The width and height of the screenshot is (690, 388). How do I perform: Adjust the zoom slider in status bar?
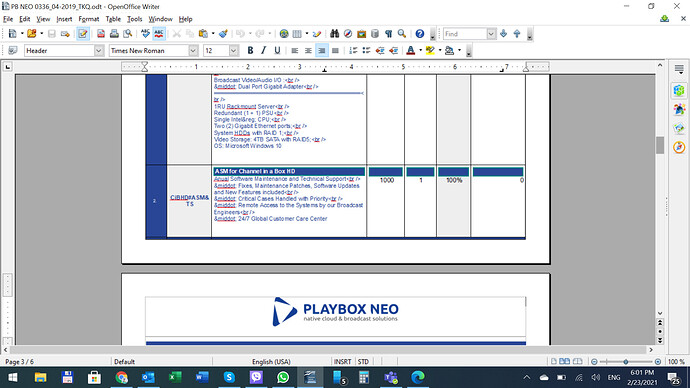pos(626,362)
